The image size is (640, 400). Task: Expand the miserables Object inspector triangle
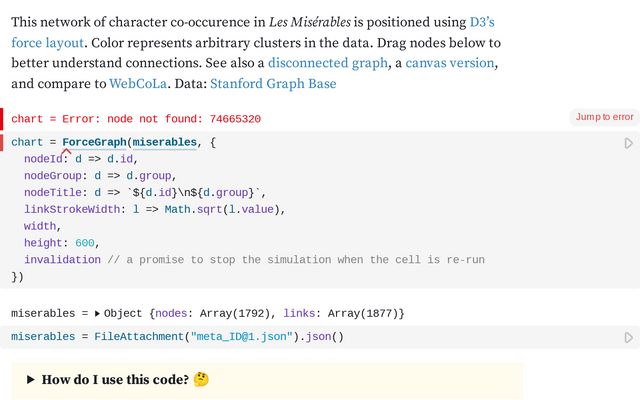pyautogui.click(x=97, y=314)
